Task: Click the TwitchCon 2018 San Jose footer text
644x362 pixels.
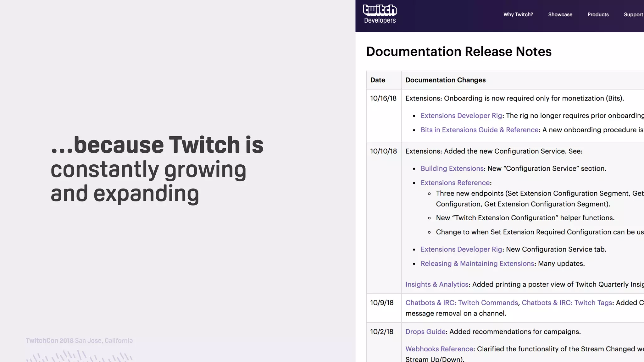Action: pyautogui.click(x=79, y=341)
